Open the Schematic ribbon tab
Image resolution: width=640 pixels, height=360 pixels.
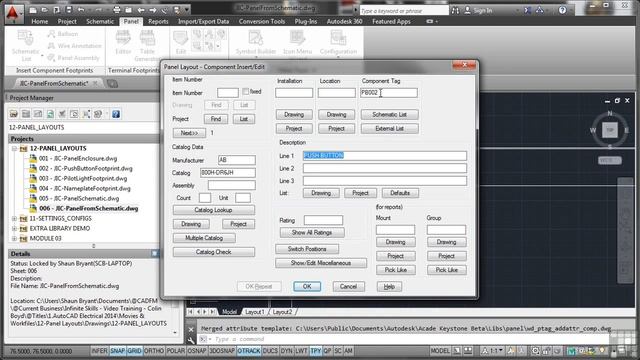tap(100, 21)
